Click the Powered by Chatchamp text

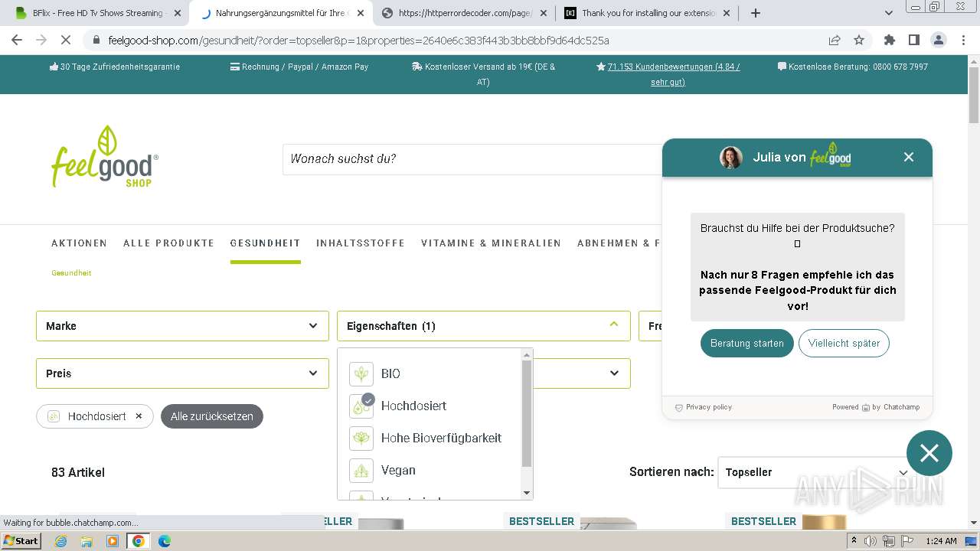876,407
